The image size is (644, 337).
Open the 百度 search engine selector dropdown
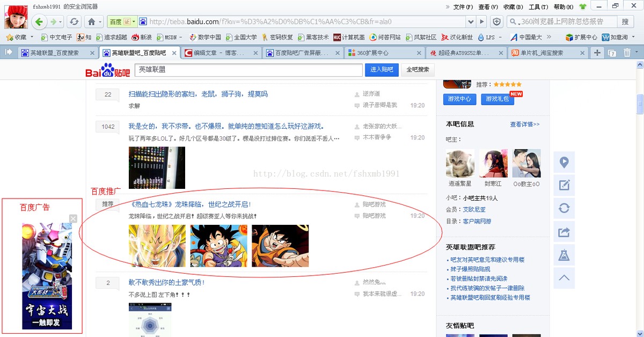(x=133, y=22)
